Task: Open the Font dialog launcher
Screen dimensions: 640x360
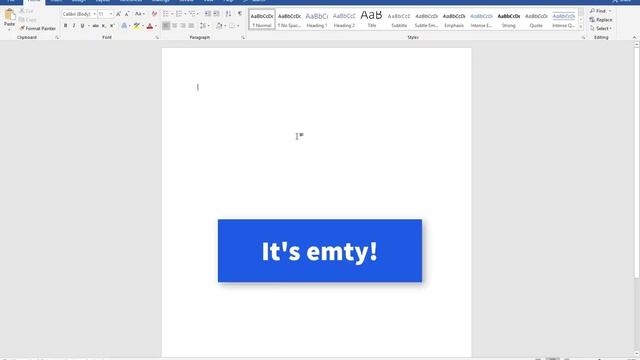Action: [157, 38]
